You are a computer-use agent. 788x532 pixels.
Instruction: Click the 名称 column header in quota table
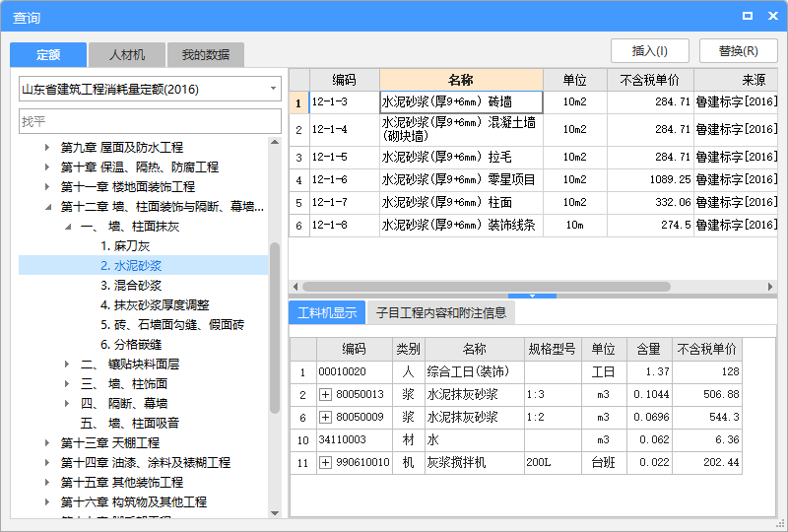point(461,80)
